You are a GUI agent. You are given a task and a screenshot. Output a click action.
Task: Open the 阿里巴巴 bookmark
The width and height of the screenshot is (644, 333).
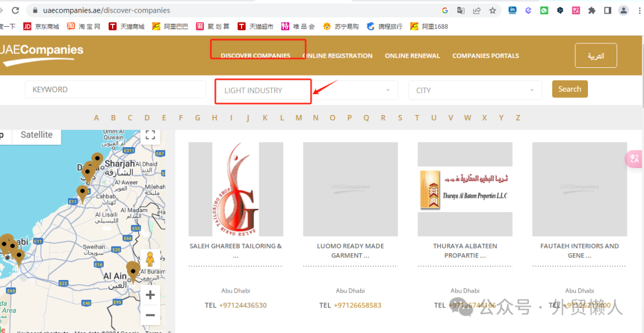170,27
